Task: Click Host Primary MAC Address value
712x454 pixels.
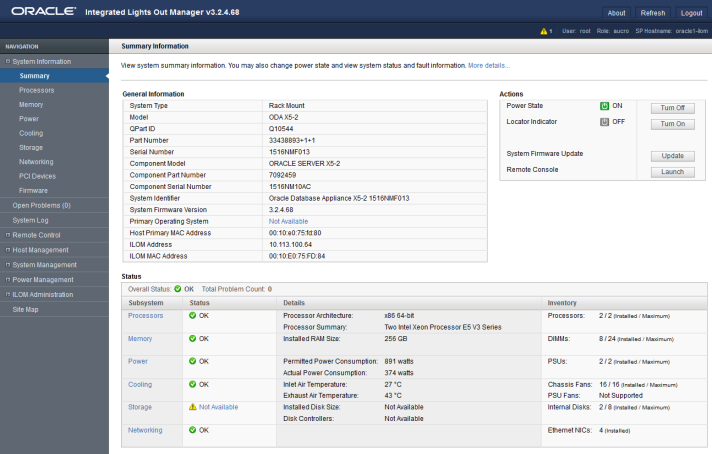Action: tap(295, 233)
